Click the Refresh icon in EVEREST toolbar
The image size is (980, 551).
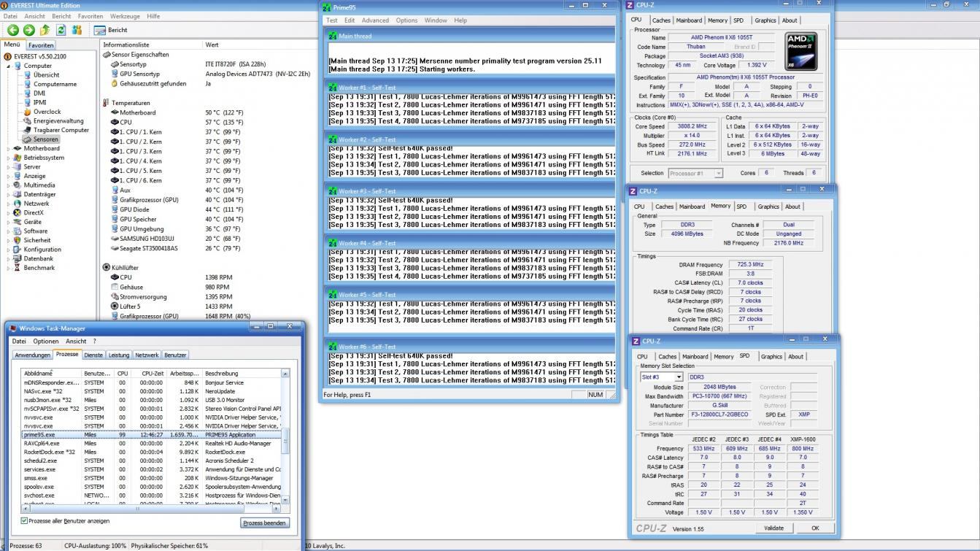pyautogui.click(x=61, y=30)
